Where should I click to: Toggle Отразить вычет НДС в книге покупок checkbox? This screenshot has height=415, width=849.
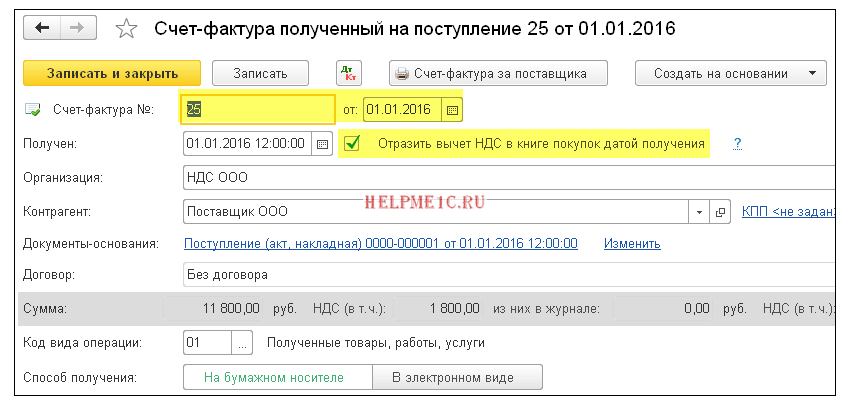352,144
